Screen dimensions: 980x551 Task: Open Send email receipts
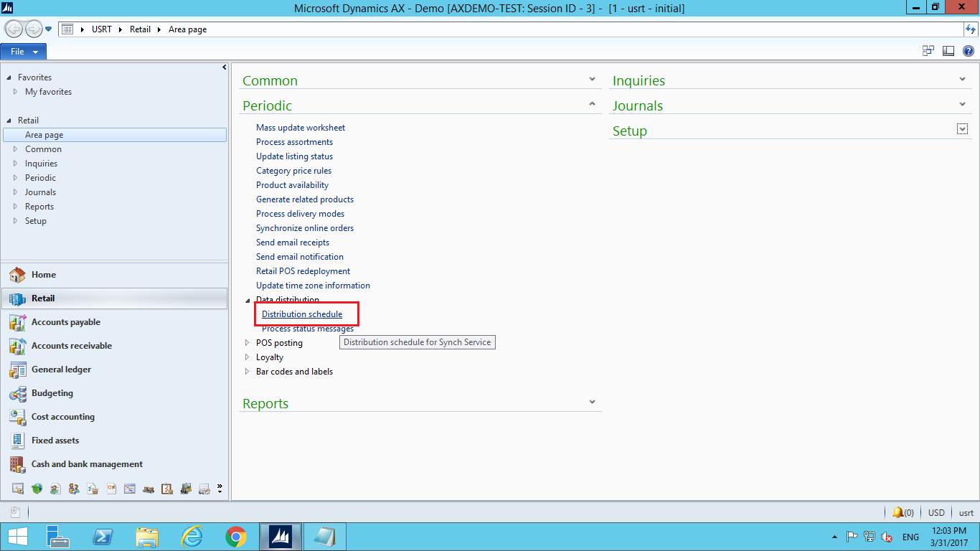pyautogui.click(x=293, y=242)
